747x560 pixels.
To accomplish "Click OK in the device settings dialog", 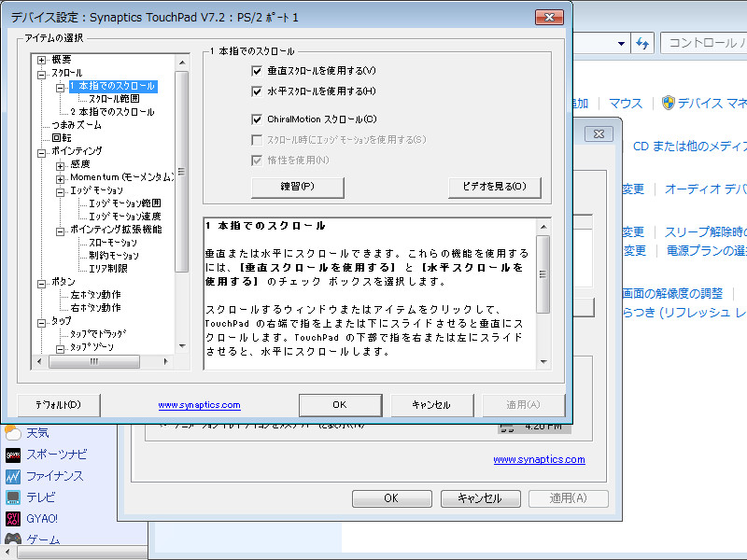I will click(x=340, y=405).
